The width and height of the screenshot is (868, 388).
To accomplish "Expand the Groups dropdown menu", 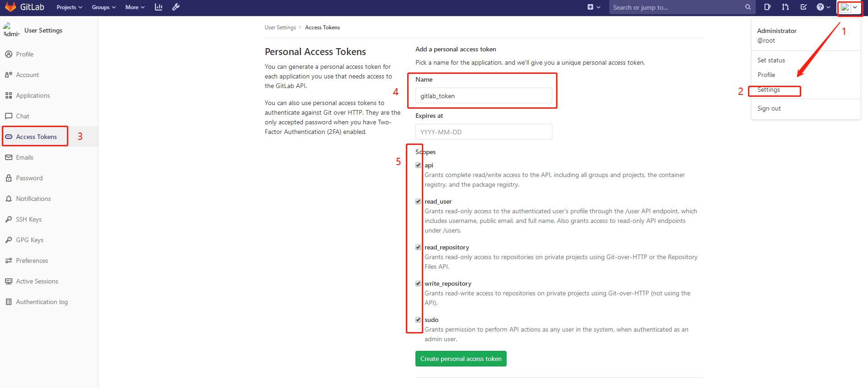I will pos(104,7).
